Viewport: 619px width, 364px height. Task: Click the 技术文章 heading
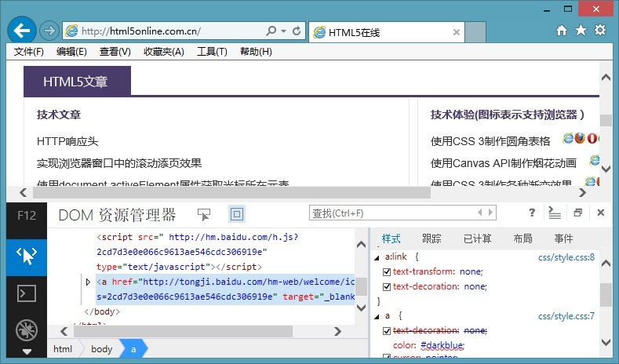59,115
